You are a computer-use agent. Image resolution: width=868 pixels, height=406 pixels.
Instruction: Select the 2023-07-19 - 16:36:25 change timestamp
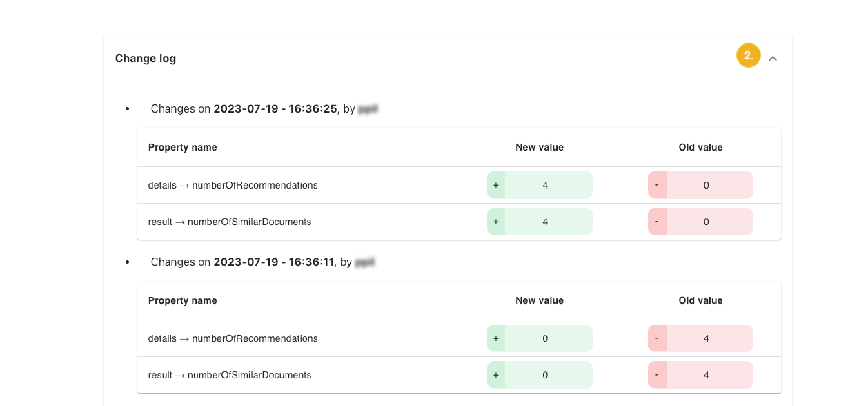[275, 108]
